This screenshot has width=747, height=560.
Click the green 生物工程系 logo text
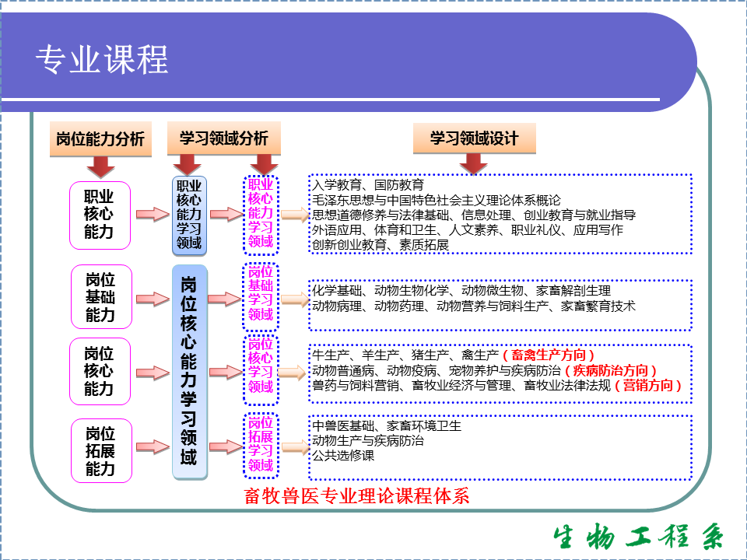pos(638,537)
